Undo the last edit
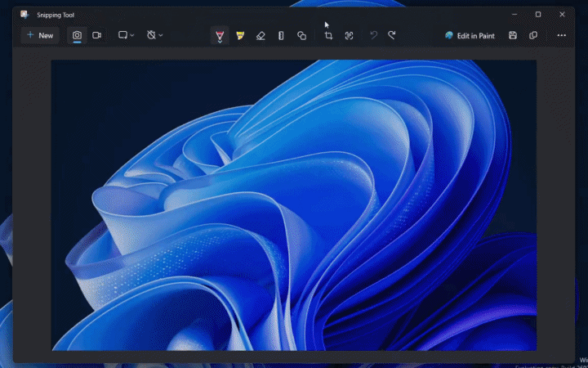This screenshot has width=588, height=368. [373, 35]
